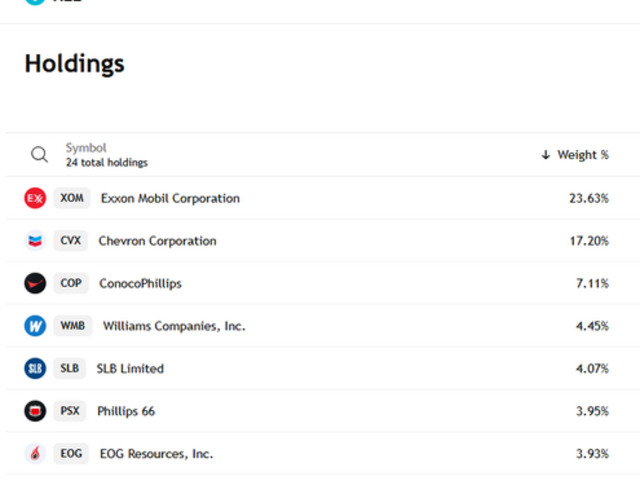Open Chevron Corporation name link
Screen dimensions: 640x480
(x=157, y=241)
